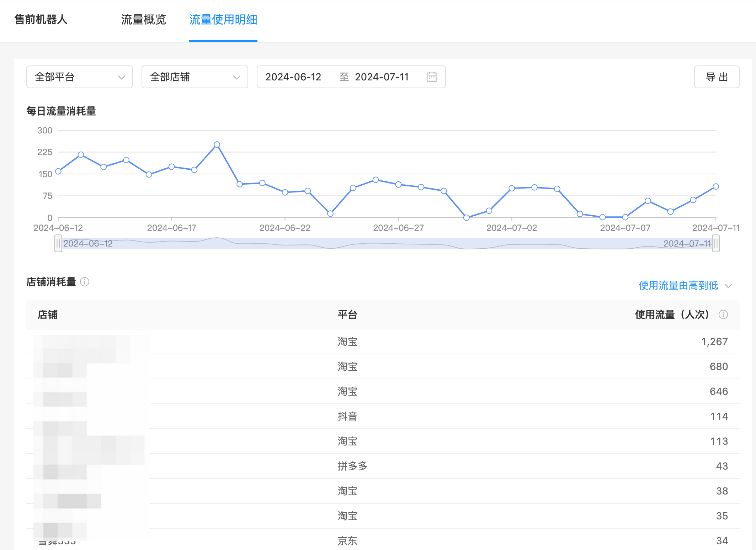Click the 京东 platform cell
The width and height of the screenshot is (756, 550).
[x=347, y=541]
